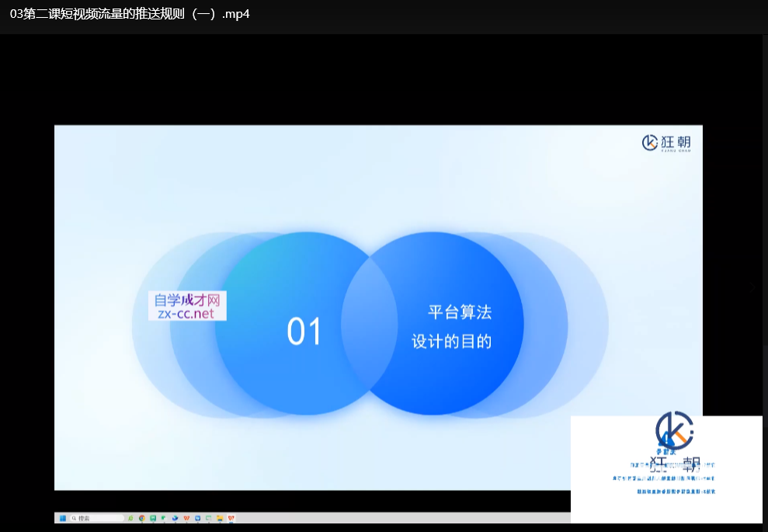
Task: Click the active red icon at taskbar end
Action: [x=231, y=518]
